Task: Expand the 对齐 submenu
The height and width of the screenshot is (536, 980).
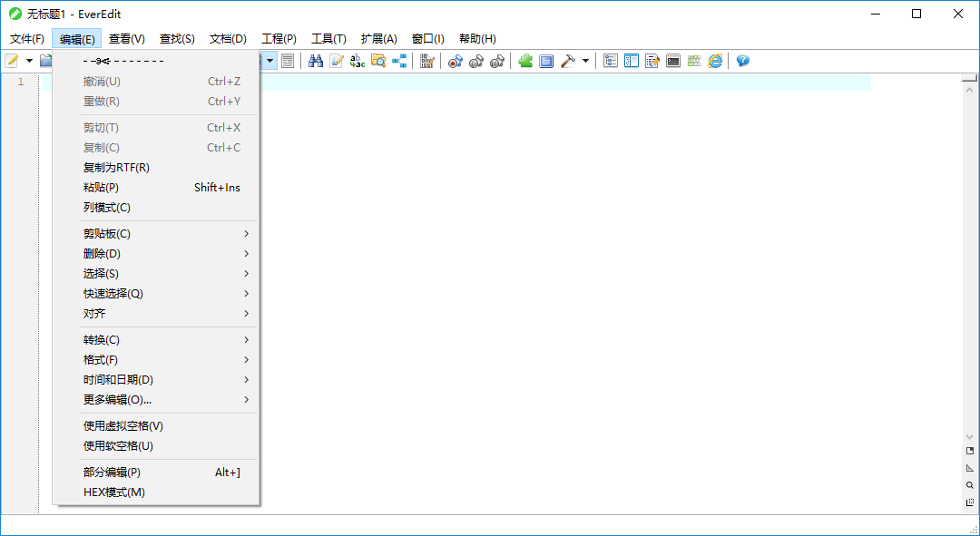Action: (x=156, y=314)
